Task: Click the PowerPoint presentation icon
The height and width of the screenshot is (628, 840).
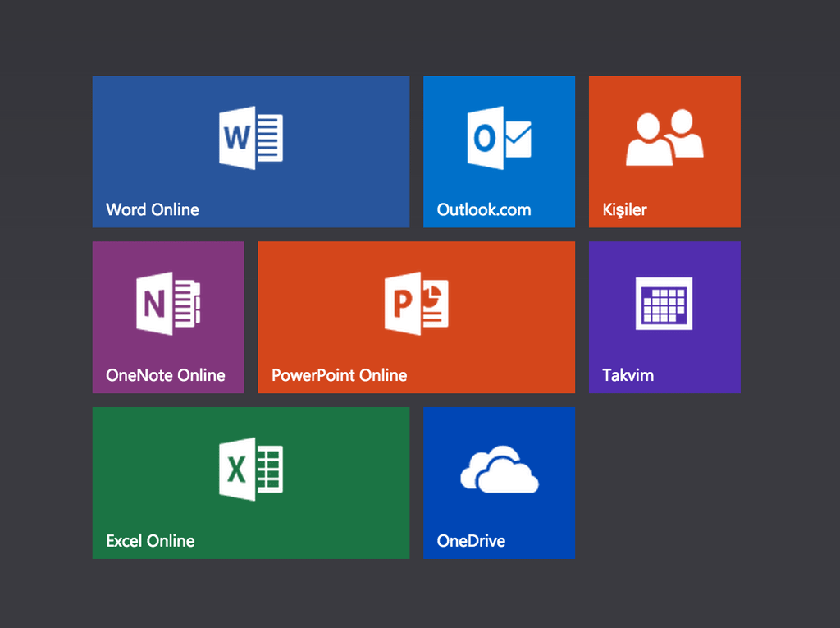Action: click(x=416, y=304)
